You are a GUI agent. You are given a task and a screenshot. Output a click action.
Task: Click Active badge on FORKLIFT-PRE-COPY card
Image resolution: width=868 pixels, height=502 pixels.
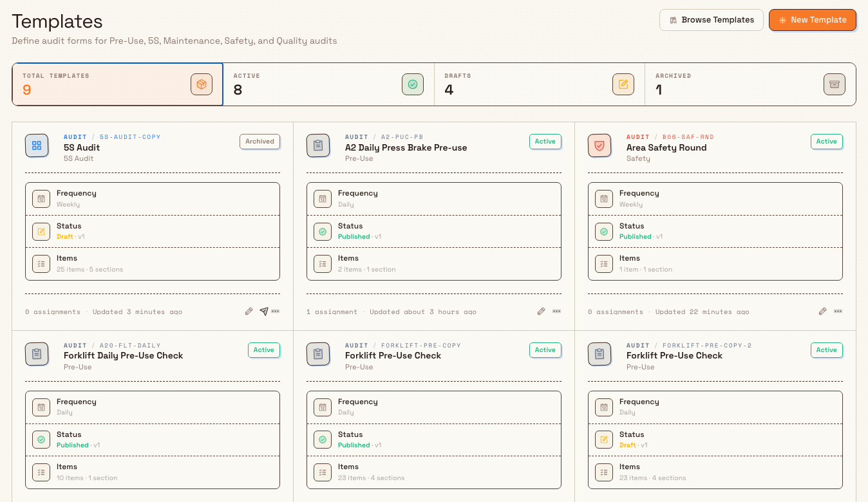click(545, 350)
